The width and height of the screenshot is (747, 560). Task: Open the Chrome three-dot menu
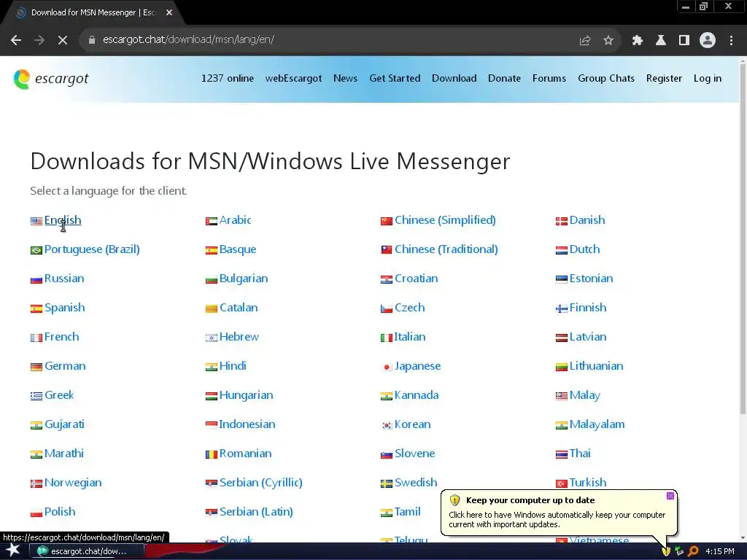tap(731, 40)
